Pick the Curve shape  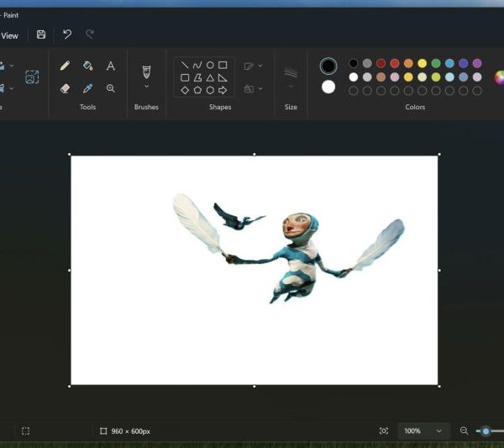click(197, 66)
